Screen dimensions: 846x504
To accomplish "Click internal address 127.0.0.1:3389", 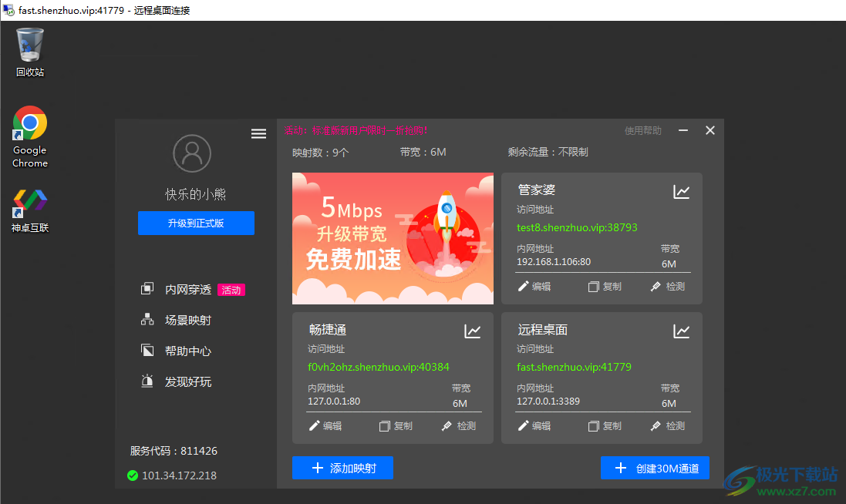I will coord(548,401).
